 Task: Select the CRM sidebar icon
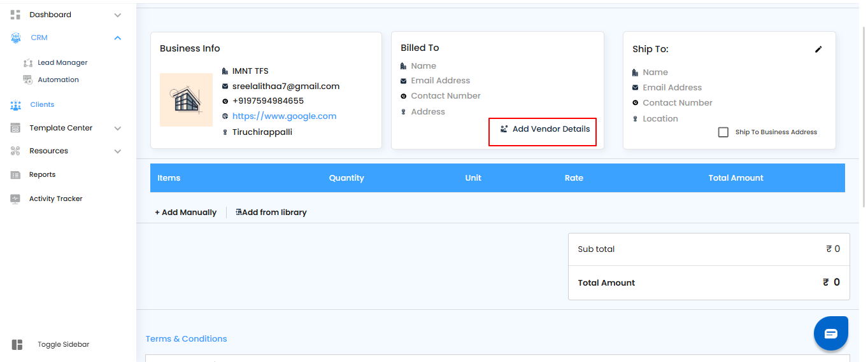click(x=16, y=38)
